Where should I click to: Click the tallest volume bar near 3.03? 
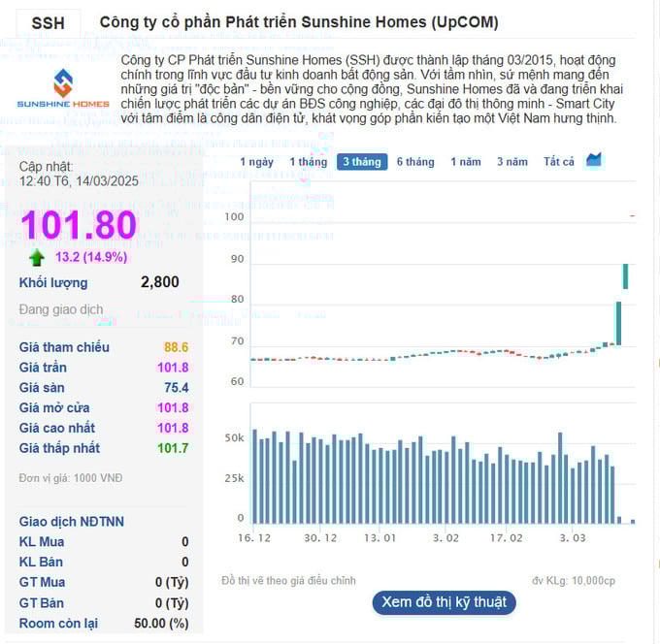[559, 477]
